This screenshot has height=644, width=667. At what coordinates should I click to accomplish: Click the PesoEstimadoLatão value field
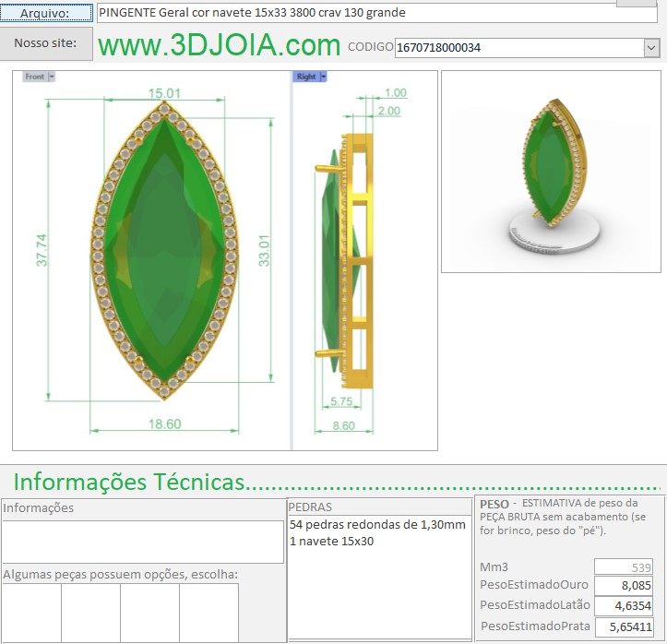click(624, 606)
